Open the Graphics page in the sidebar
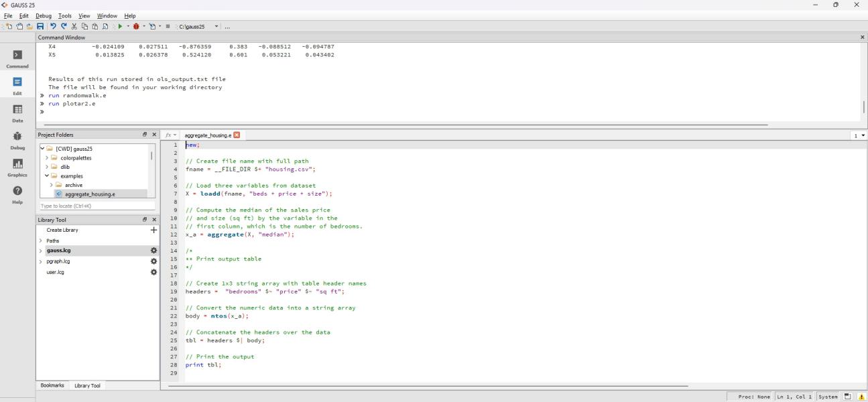Screen dimensions: 868x402 pyautogui.click(x=18, y=167)
